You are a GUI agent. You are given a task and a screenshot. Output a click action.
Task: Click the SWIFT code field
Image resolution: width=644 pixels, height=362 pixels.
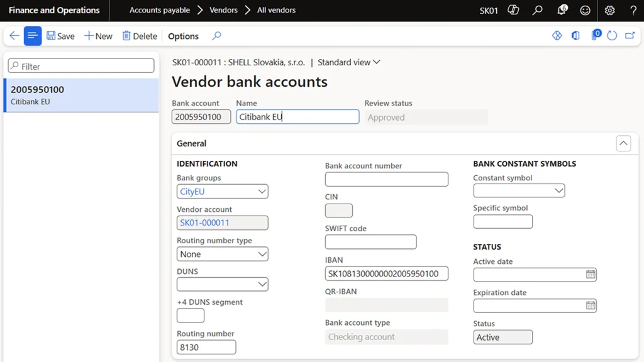(x=370, y=242)
